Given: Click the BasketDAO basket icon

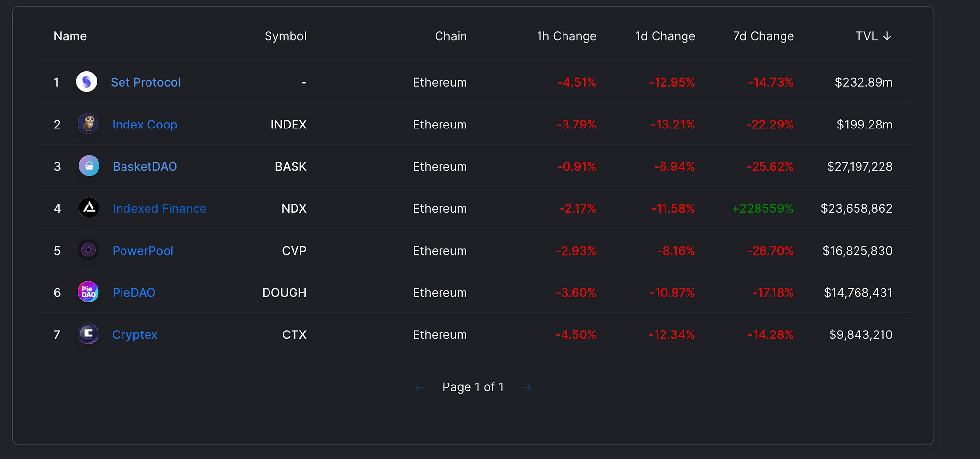Looking at the screenshot, I should (x=89, y=166).
